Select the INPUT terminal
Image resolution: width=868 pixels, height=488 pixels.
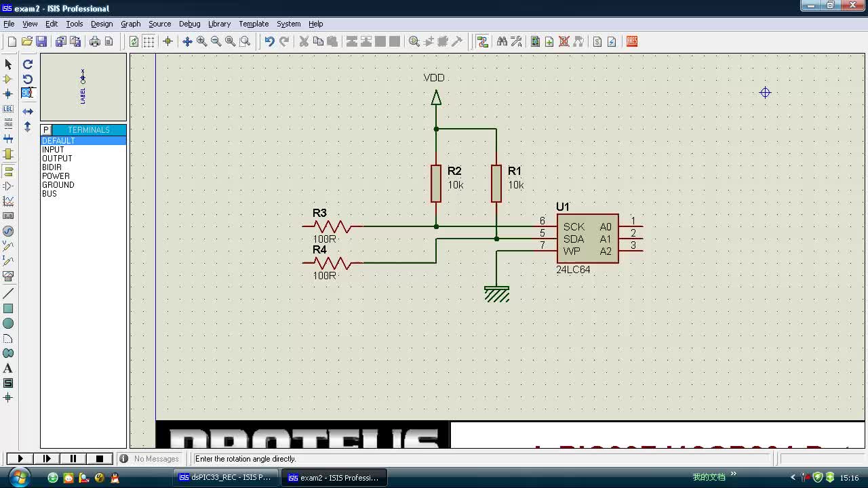(x=83, y=149)
